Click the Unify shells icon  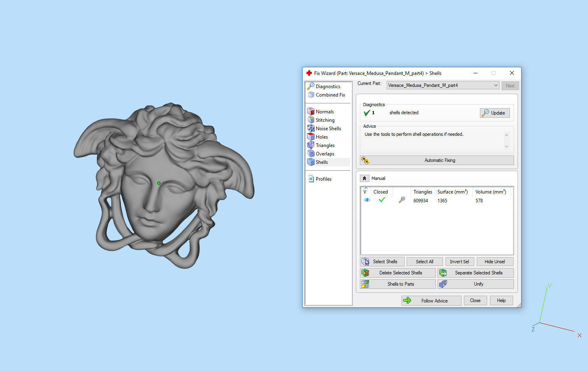pos(443,284)
